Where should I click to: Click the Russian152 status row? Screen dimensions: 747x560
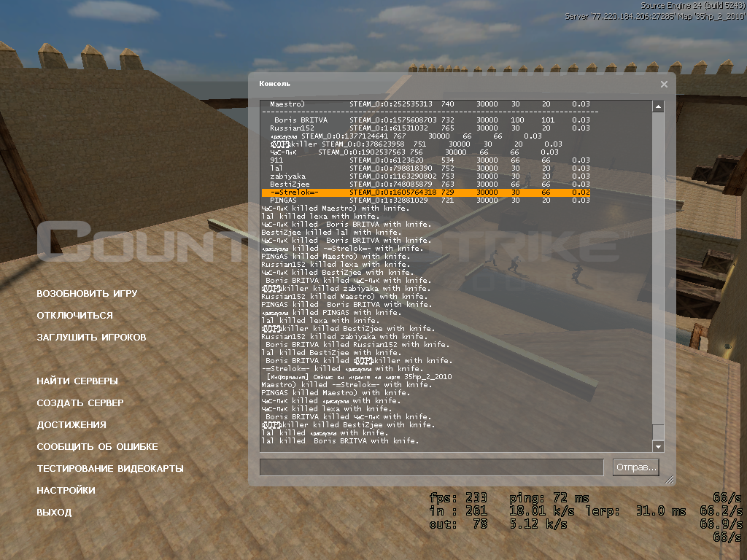click(430, 128)
